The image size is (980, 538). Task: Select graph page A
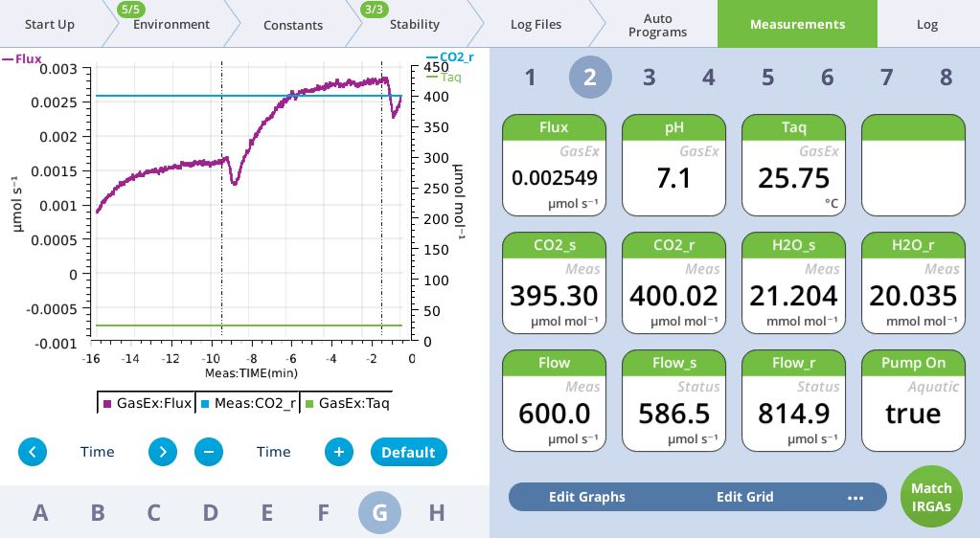[x=40, y=513]
